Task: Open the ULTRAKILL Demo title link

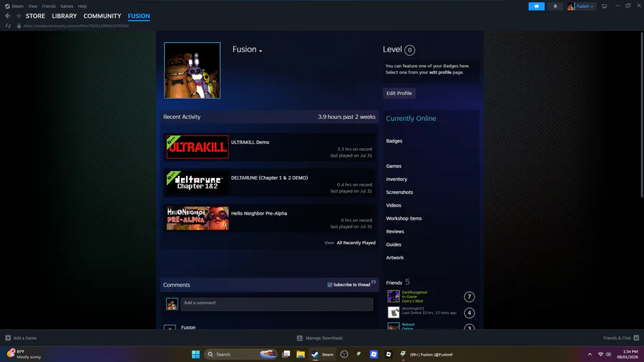Action: click(250, 142)
